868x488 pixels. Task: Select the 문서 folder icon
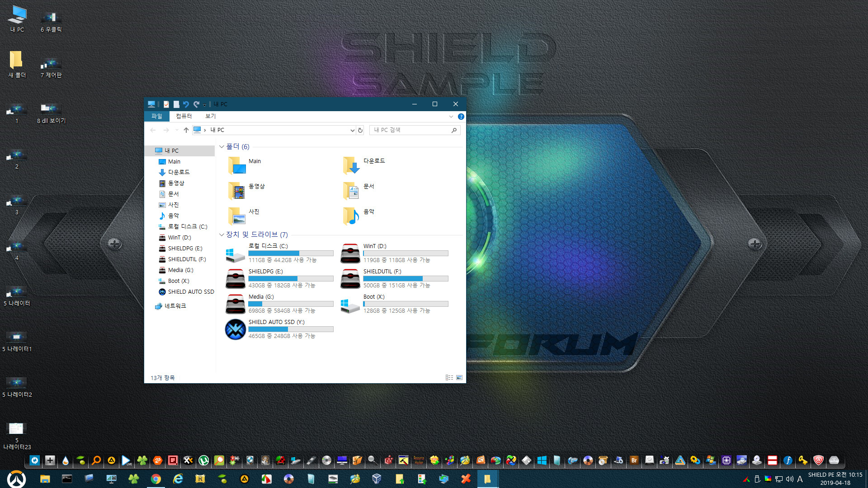click(351, 191)
